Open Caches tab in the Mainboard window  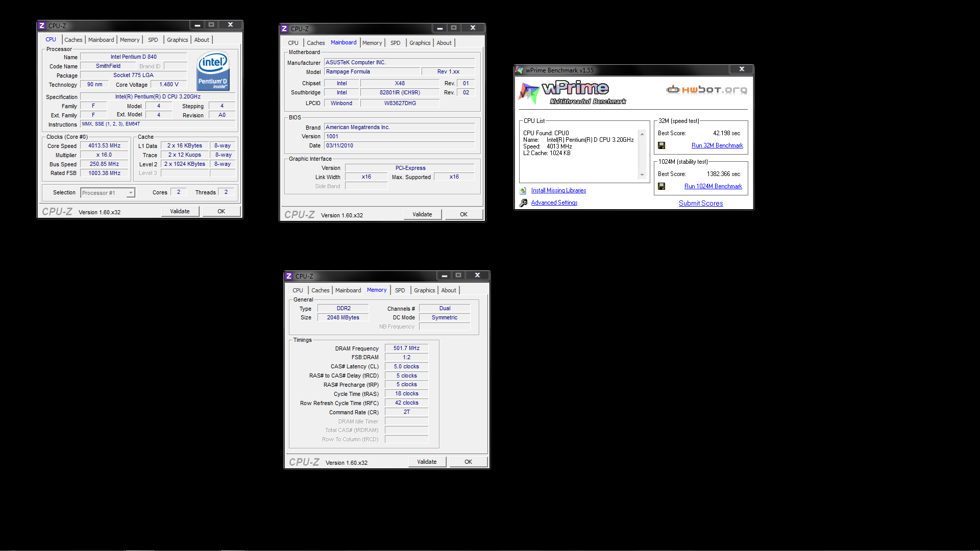pyautogui.click(x=316, y=43)
